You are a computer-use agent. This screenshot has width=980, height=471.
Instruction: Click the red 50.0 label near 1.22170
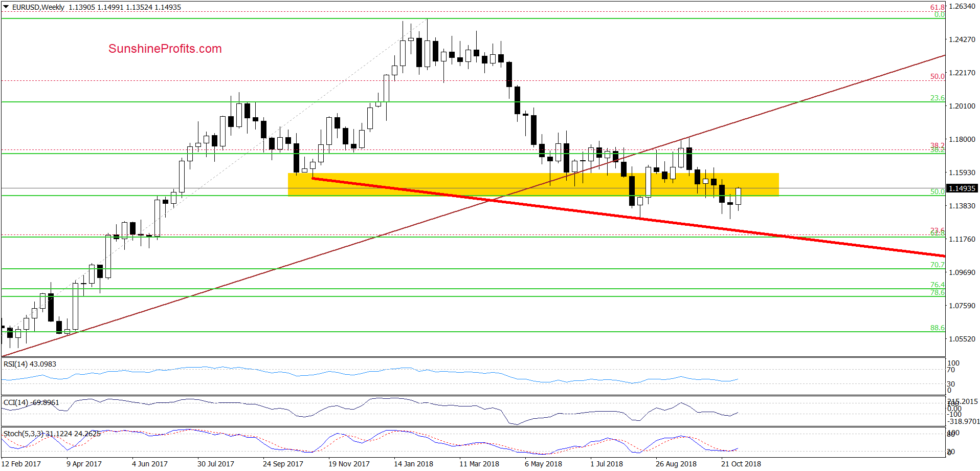[x=938, y=76]
